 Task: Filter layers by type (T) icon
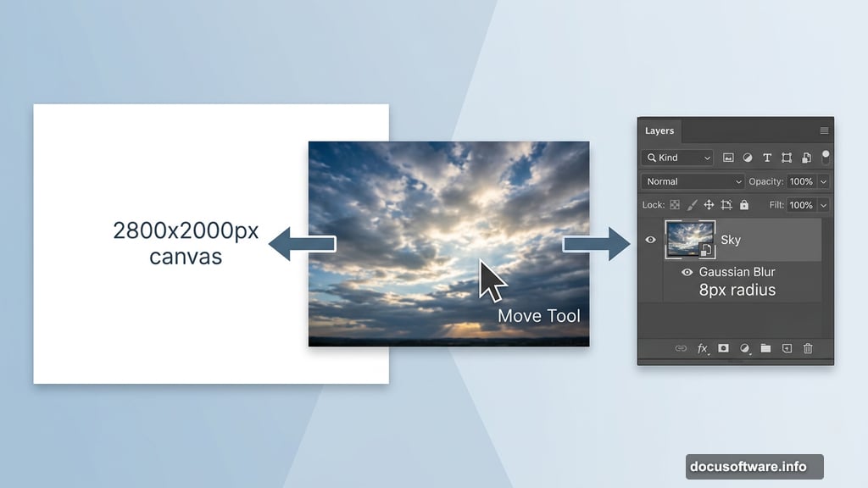coord(767,158)
